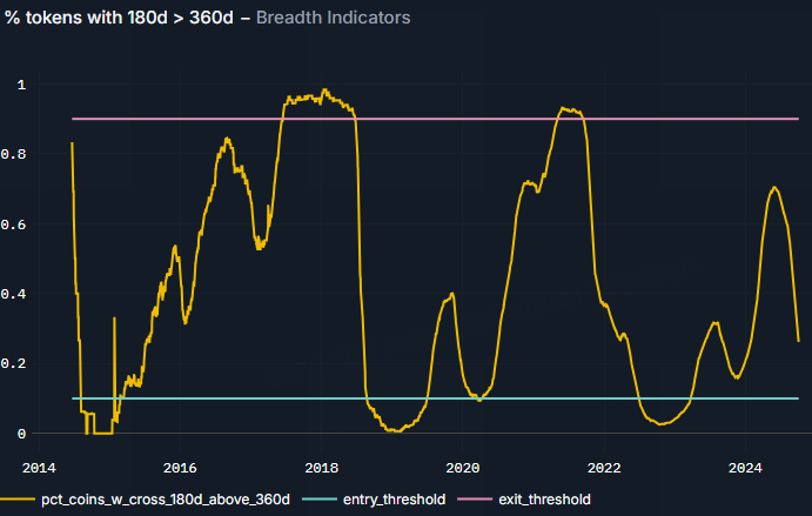Click the y-axis label 0
812x516 pixels.
click(x=21, y=434)
